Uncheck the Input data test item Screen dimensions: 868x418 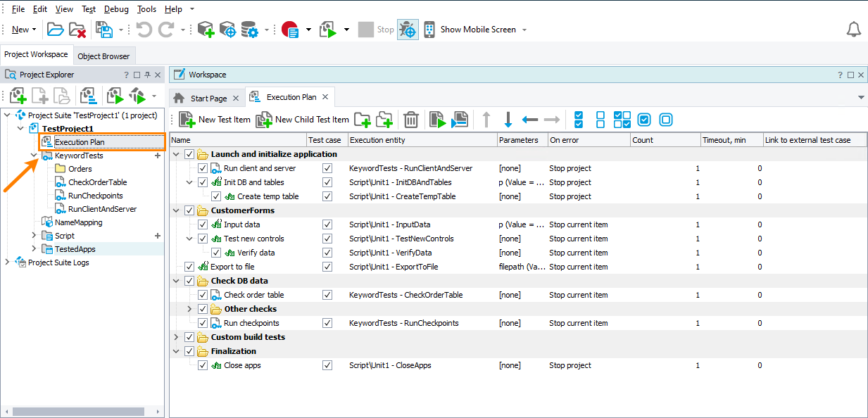[203, 224]
